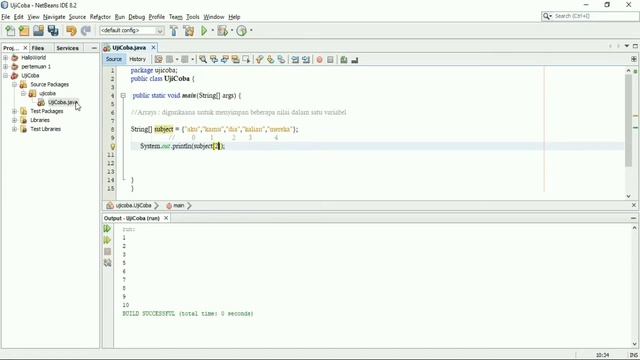
Task: Click the editor Last Edit icon
Action: tap(158, 60)
